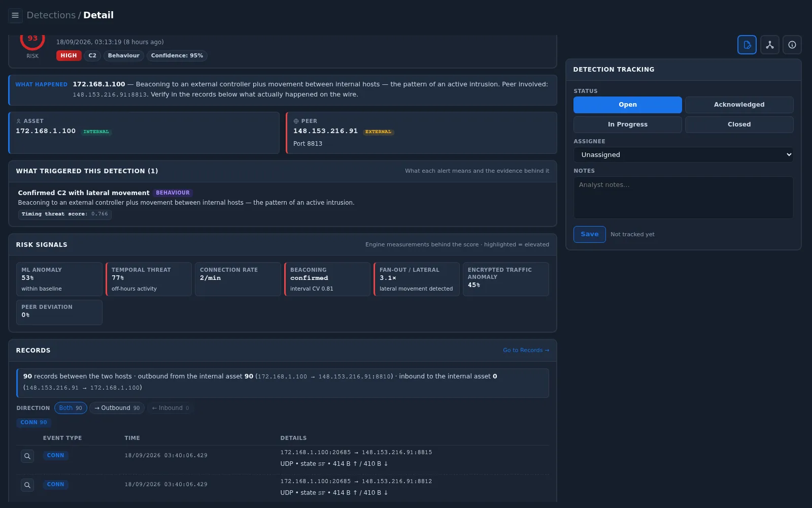This screenshot has height=508, width=812.
Task: Save the detection tracking changes
Action: tap(589, 234)
